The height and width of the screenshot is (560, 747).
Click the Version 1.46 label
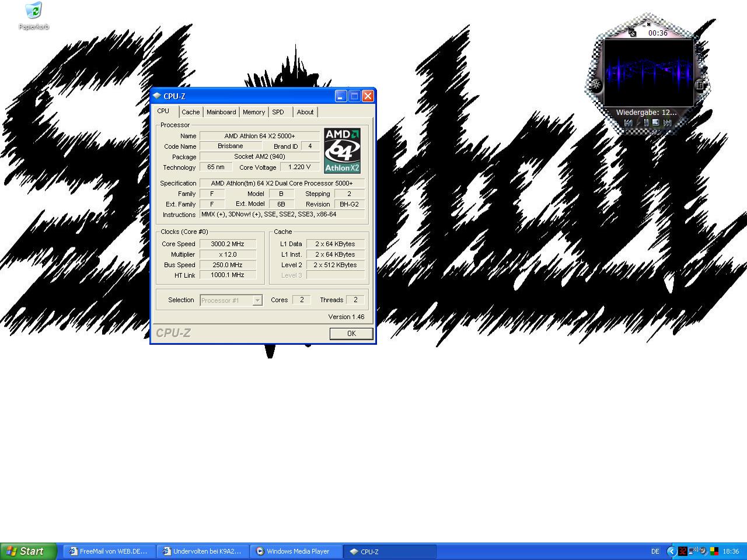pyautogui.click(x=346, y=317)
